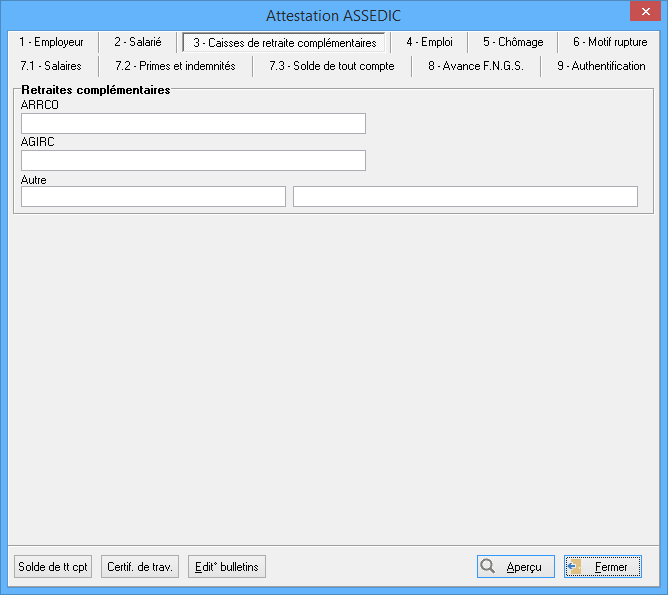This screenshot has width=668, height=595.
Task: Click the Solde de tt cpt button
Action: (x=53, y=566)
